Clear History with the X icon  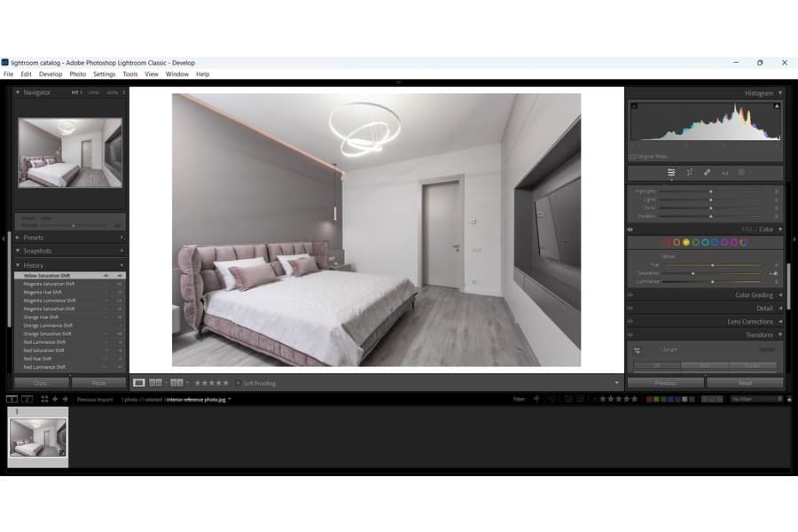[122, 265]
